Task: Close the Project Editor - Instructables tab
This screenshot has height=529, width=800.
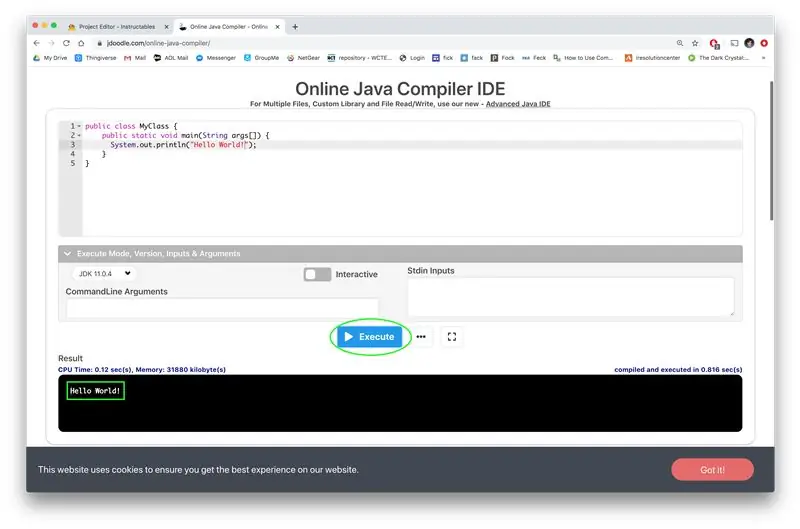Action: pos(166,27)
